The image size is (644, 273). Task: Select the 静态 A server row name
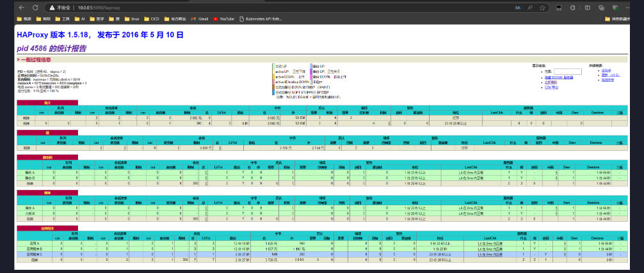point(30,173)
